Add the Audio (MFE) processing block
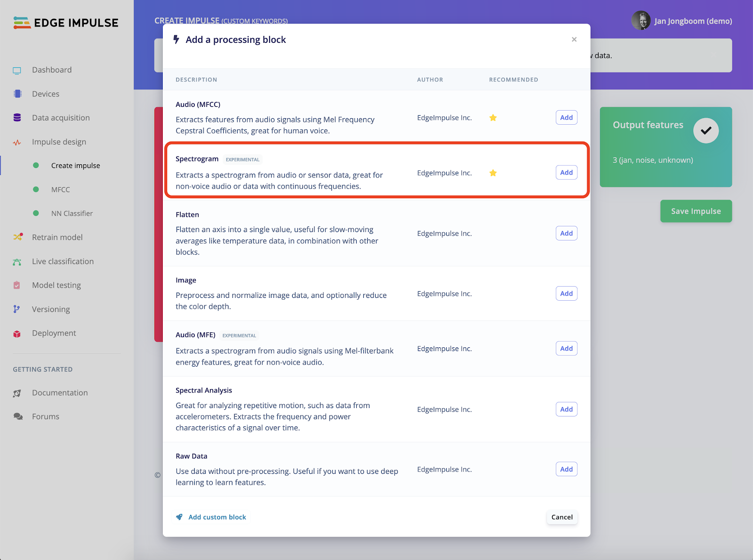 click(x=567, y=349)
